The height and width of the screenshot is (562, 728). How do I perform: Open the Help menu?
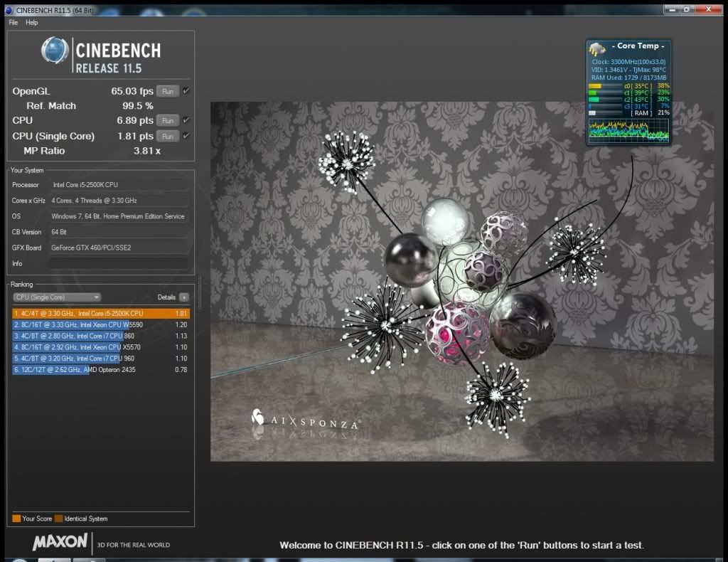[x=32, y=23]
